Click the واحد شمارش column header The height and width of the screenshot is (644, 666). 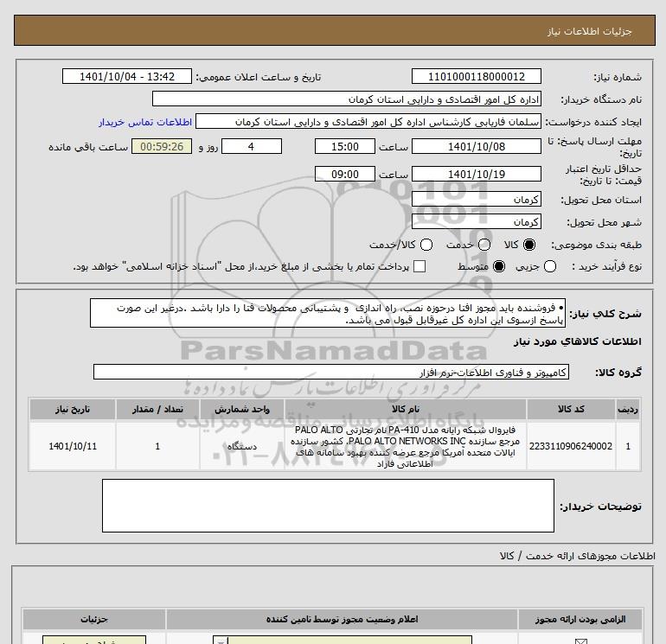coord(241,409)
